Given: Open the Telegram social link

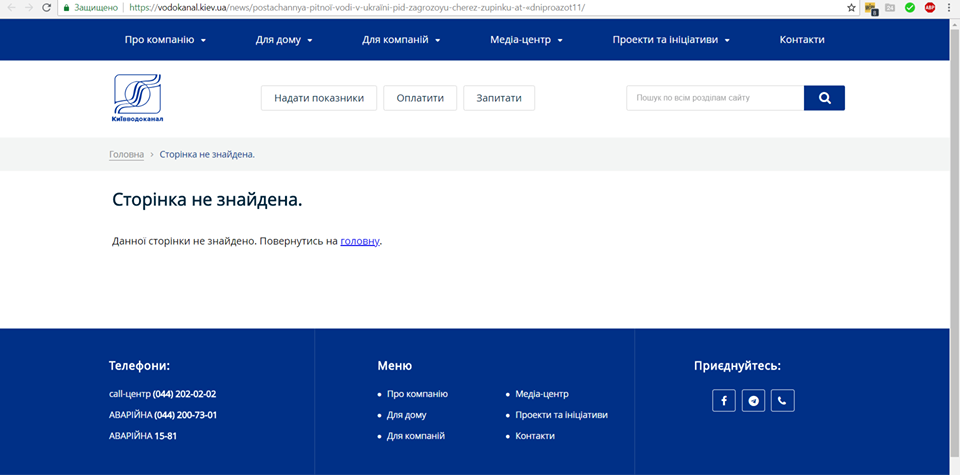Looking at the screenshot, I should (x=753, y=401).
